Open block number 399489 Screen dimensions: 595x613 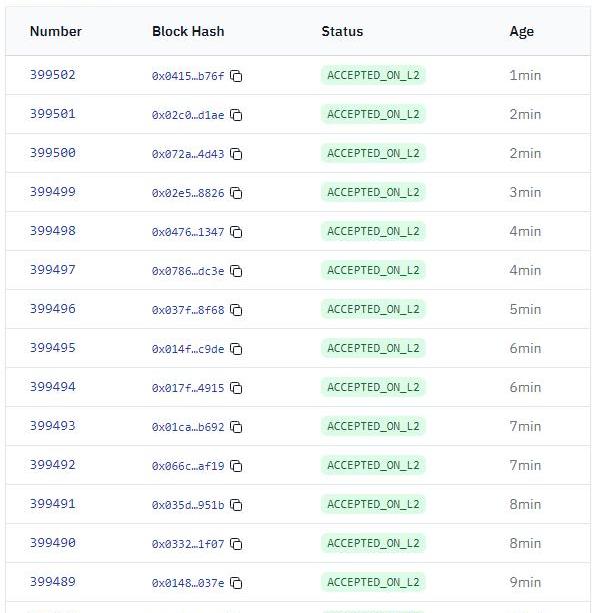coord(53,581)
